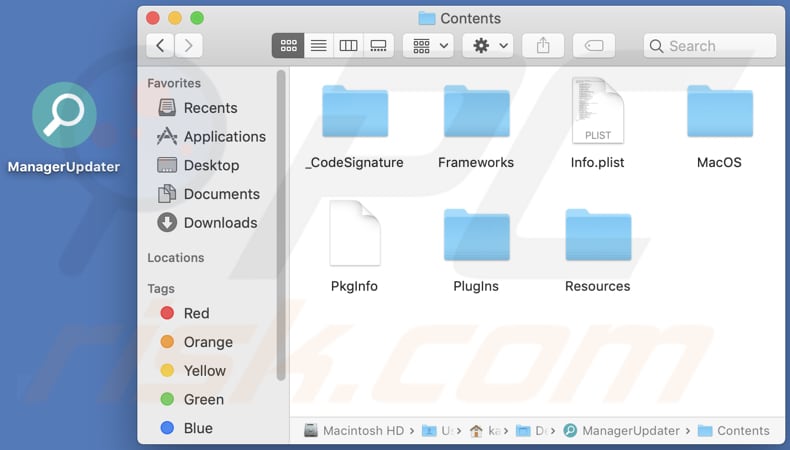Open the group-by arrangement dropdown
Image resolution: width=790 pixels, height=450 pixels.
click(428, 46)
